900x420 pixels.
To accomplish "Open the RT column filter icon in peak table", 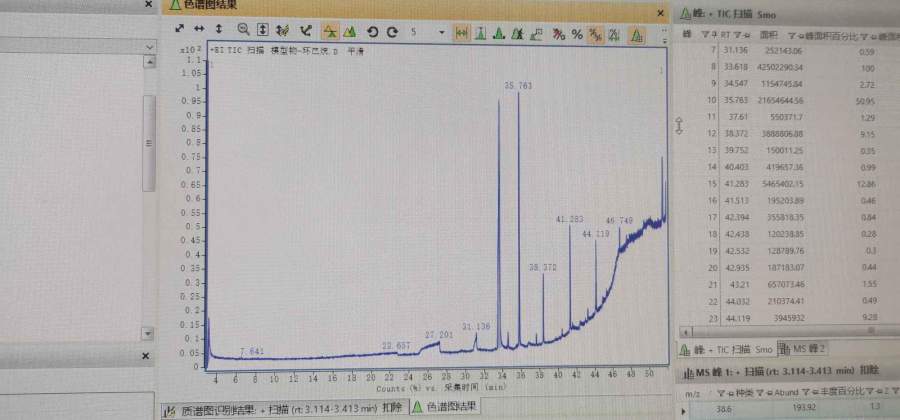I will [739, 36].
